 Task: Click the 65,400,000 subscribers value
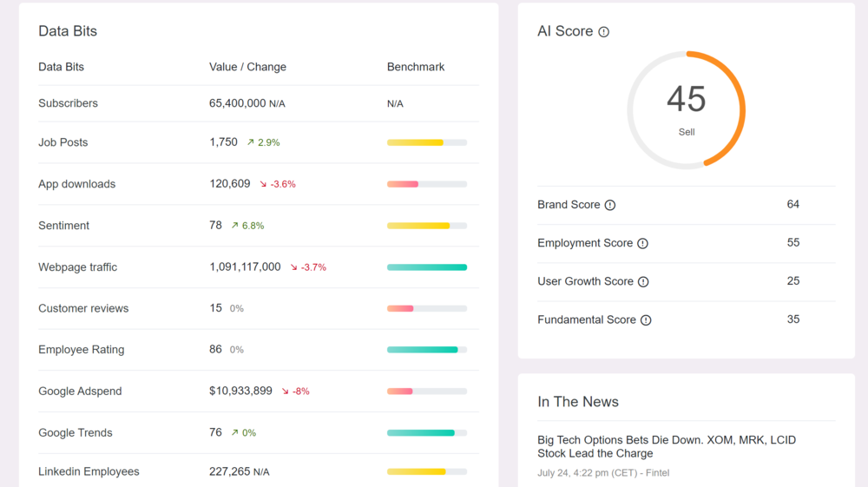pos(238,103)
